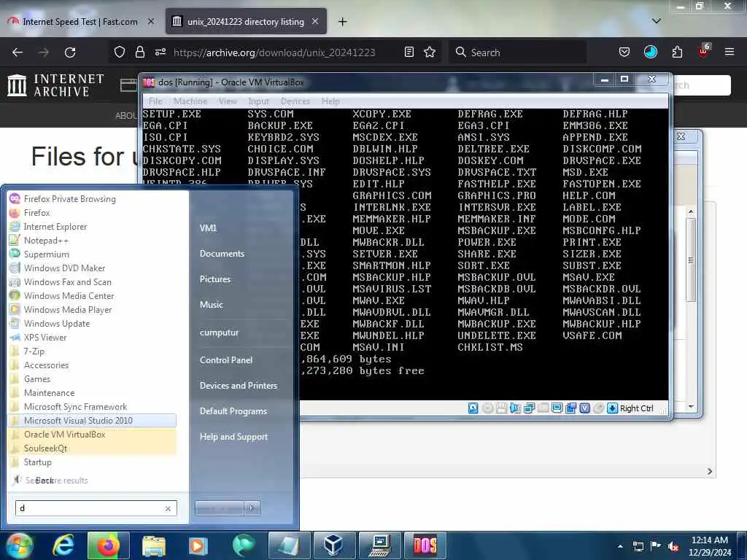This screenshot has width=747, height=560.
Task: Open Control Panel from the Start menu
Action: pyautogui.click(x=226, y=360)
